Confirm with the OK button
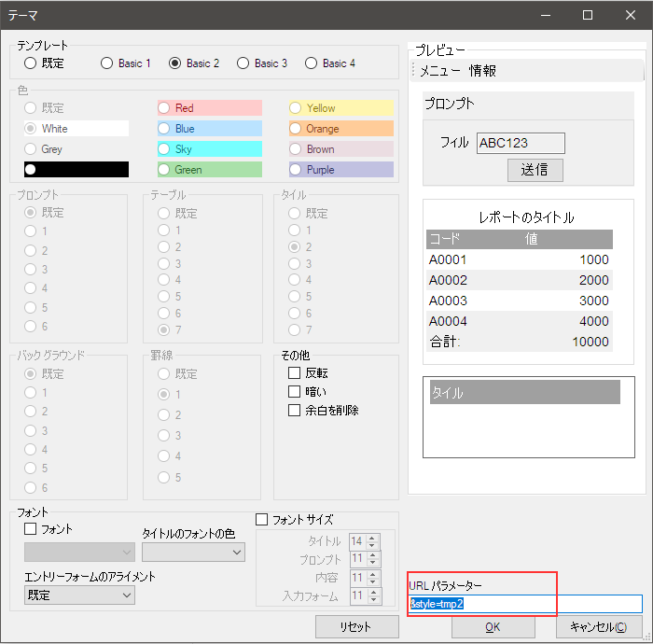653x644 pixels. tap(493, 627)
